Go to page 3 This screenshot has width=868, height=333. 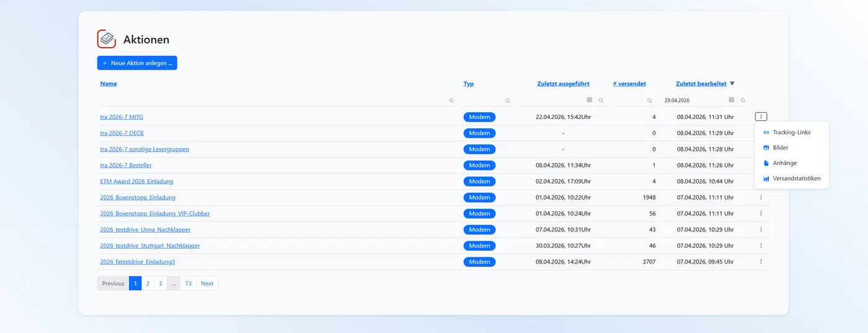(x=160, y=283)
